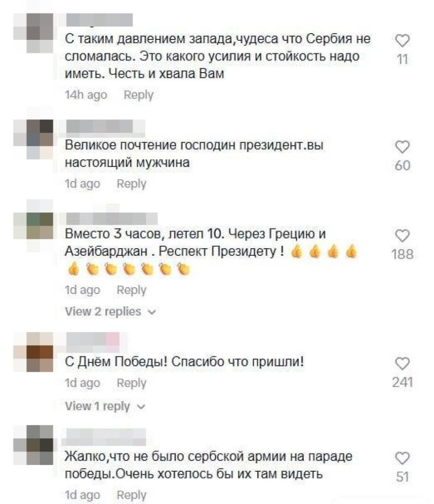Heart the comment about сербской армии на параде
The height and width of the screenshot is (504, 434).
(402, 458)
